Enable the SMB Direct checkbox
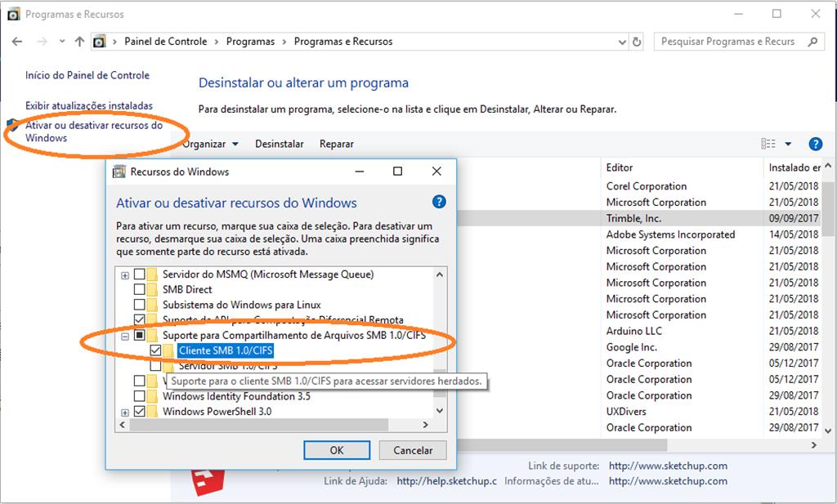837x504 pixels. click(x=140, y=290)
